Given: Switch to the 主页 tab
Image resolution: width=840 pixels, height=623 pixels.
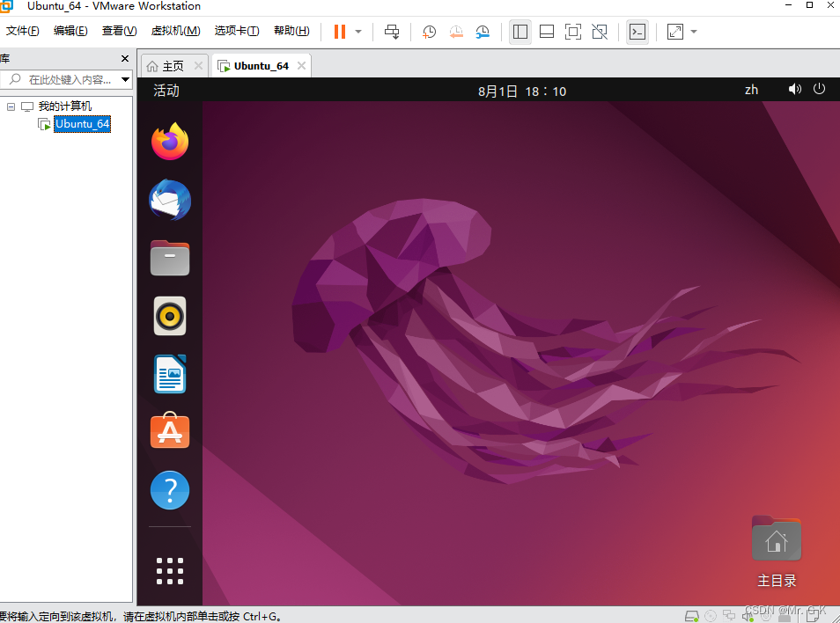Looking at the screenshot, I should click(173, 66).
